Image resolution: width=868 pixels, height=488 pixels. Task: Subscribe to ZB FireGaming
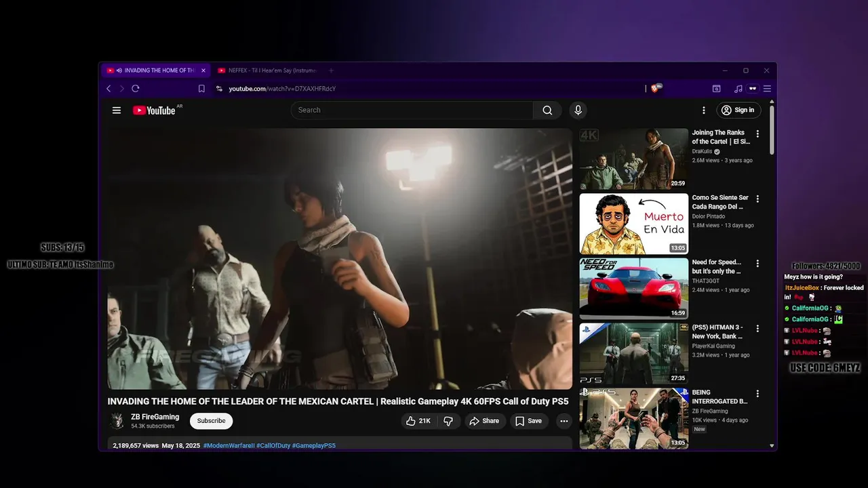tap(211, 421)
